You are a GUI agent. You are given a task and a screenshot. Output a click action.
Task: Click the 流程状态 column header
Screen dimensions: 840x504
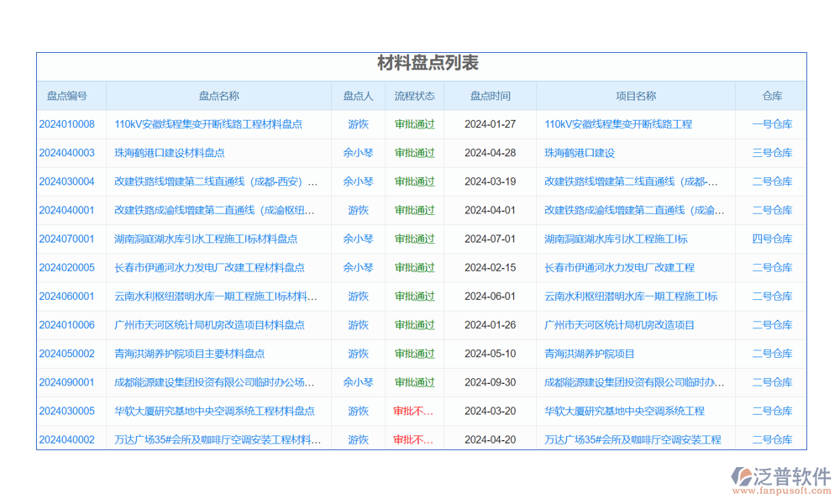(414, 96)
